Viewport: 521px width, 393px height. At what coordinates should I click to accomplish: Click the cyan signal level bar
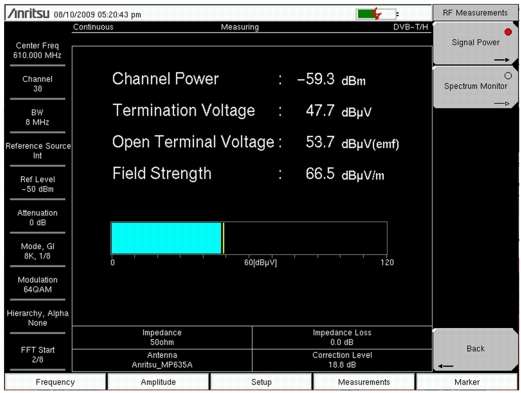coord(166,238)
